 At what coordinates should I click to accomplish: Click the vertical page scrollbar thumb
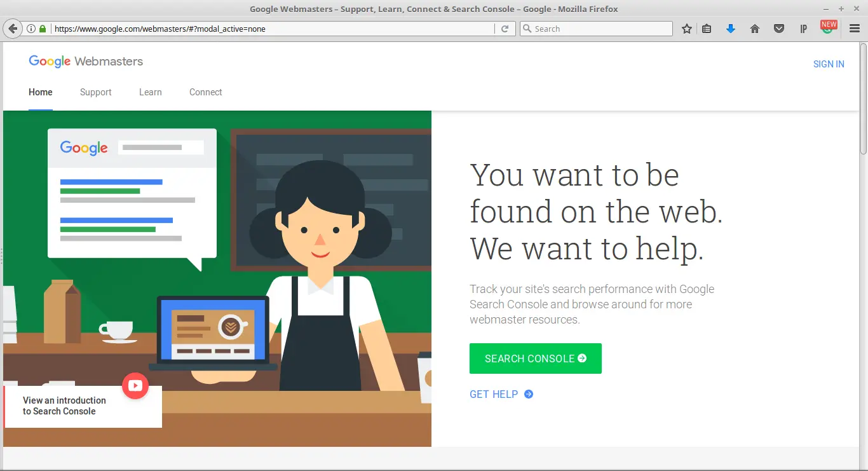pyautogui.click(x=863, y=99)
